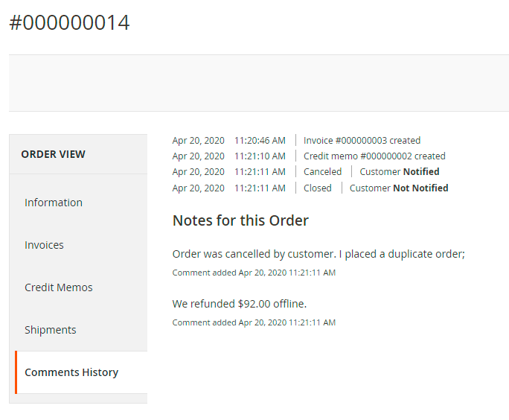The width and height of the screenshot is (509, 420).
Task: Click the "Invoice #000000003 created" history entry
Action: click(x=362, y=140)
